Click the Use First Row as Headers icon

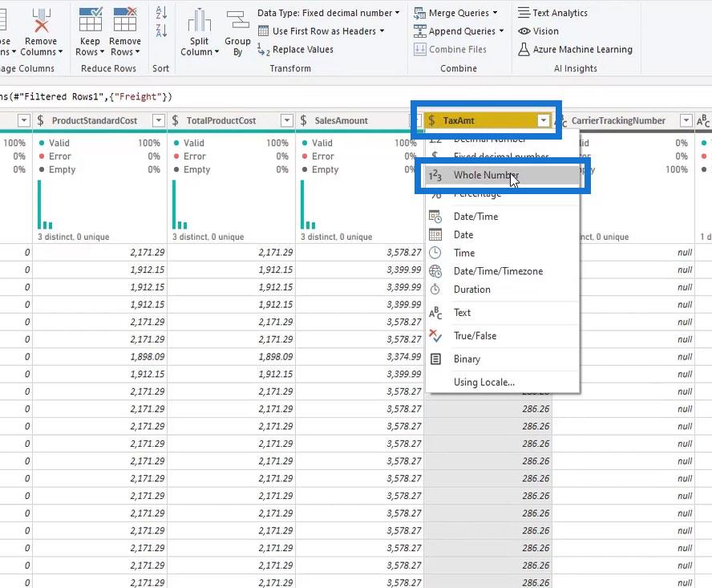(x=263, y=31)
